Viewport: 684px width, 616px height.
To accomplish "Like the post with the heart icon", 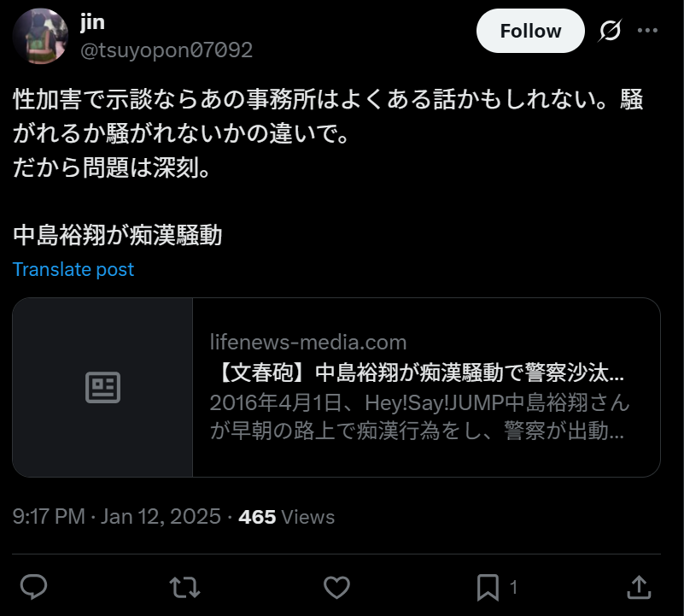I will point(336,587).
